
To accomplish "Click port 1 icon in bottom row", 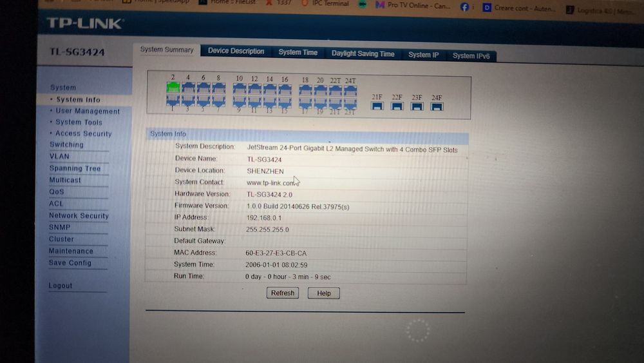I will pyautogui.click(x=173, y=100).
